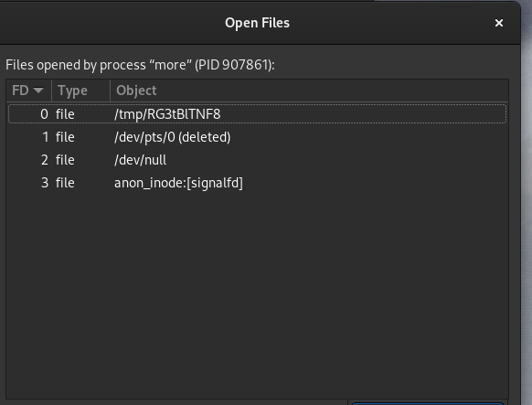Screen dimensions: 532x405
Task: Click the FD number 0 cell
Action: click(x=44, y=114)
